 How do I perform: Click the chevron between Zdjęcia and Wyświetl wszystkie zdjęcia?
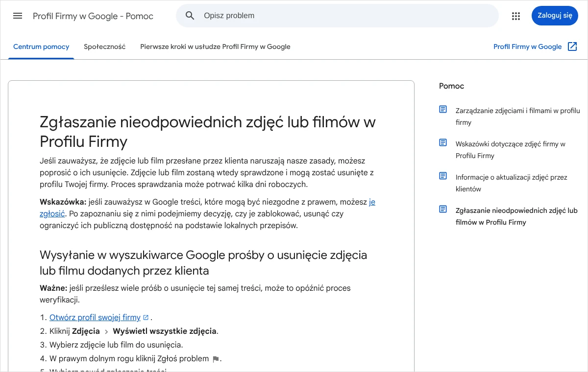click(106, 331)
